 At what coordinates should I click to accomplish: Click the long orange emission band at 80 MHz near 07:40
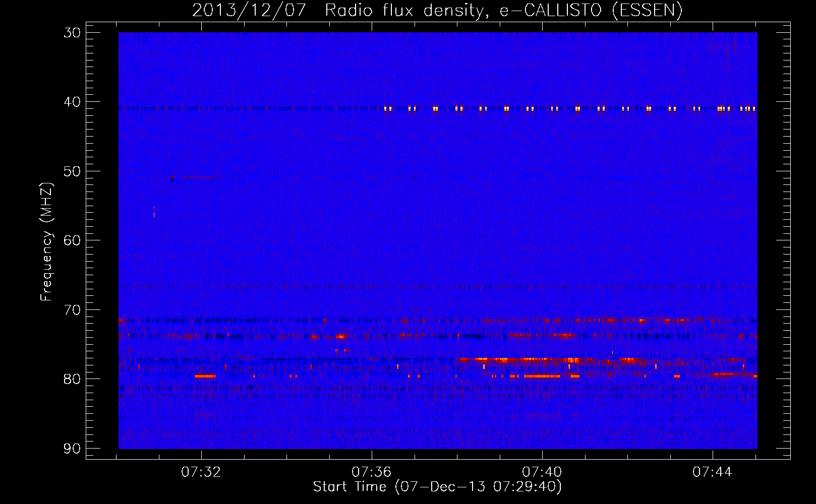point(543,376)
